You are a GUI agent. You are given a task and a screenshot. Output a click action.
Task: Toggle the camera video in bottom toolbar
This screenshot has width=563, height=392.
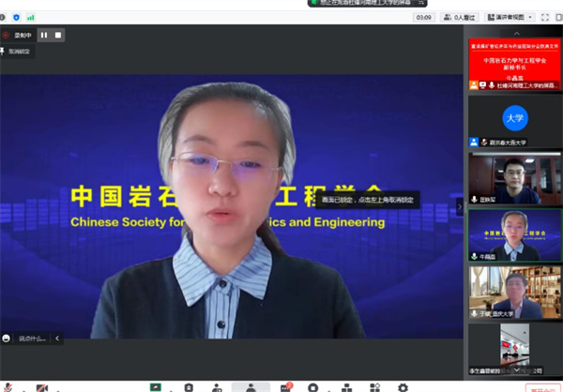pos(42,387)
